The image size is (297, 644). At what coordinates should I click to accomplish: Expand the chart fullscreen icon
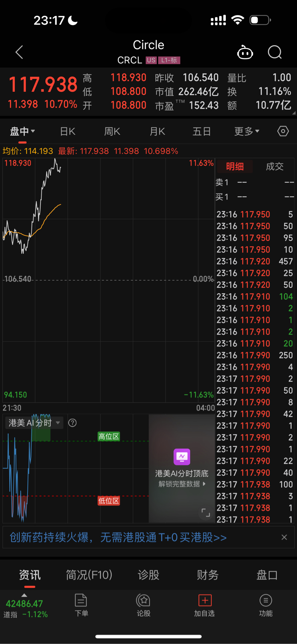pos(206,513)
